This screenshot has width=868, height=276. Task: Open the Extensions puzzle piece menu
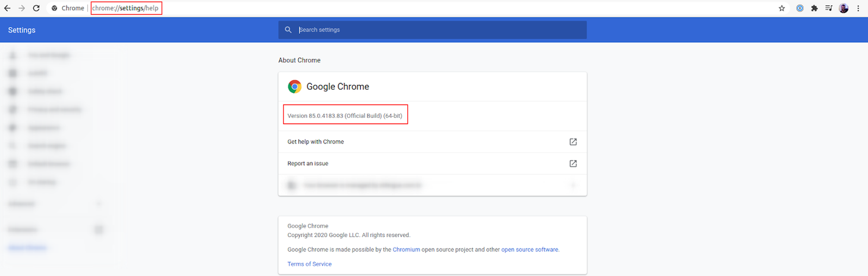(x=814, y=8)
